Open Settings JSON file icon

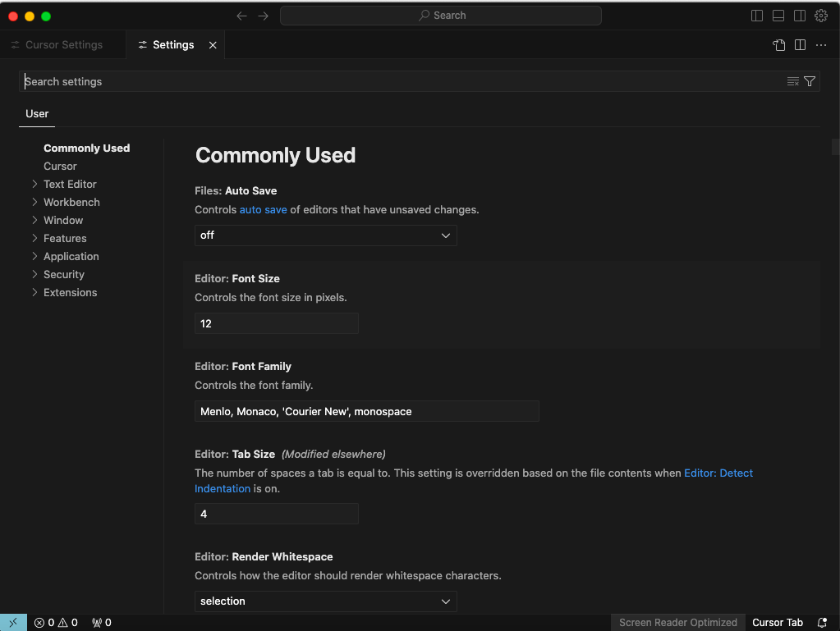778,45
